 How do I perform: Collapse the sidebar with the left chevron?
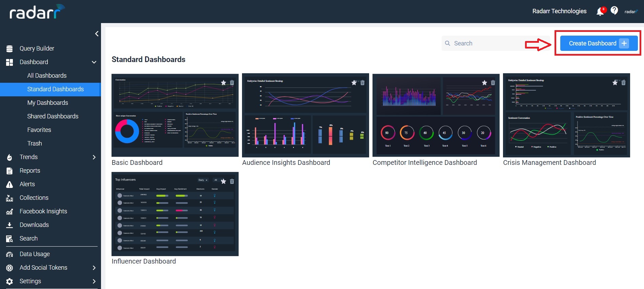click(97, 34)
